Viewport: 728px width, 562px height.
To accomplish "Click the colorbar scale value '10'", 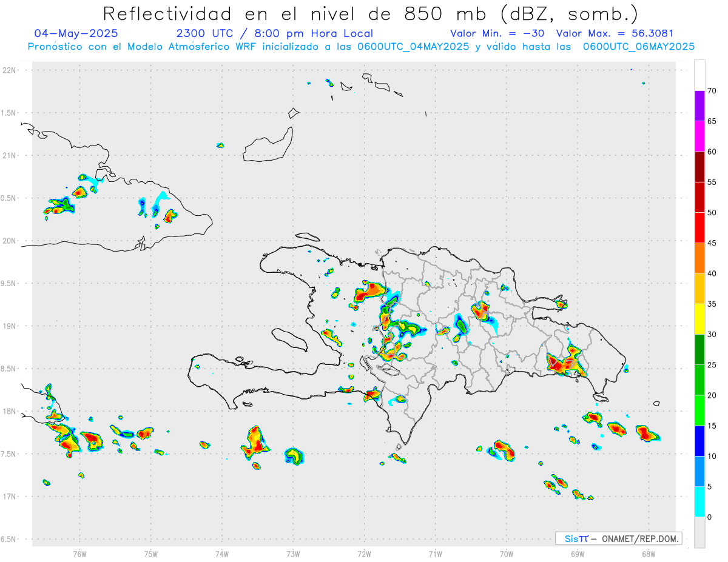I will [x=712, y=456].
